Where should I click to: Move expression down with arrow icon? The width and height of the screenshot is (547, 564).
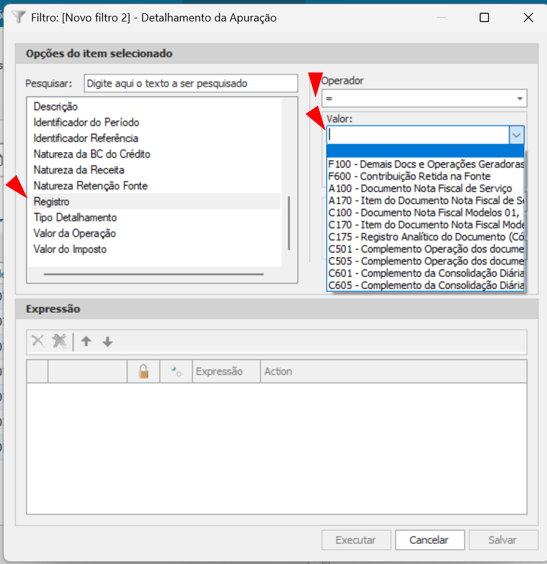pos(108,341)
